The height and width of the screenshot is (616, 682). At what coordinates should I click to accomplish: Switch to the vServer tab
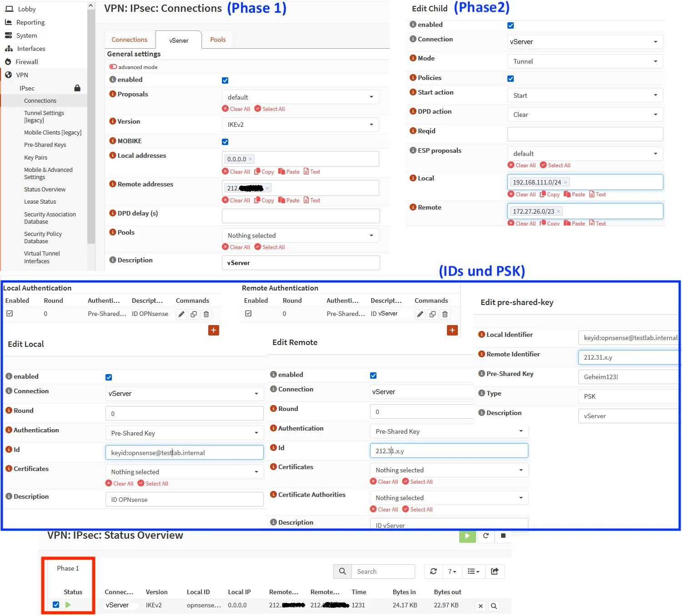tap(179, 40)
